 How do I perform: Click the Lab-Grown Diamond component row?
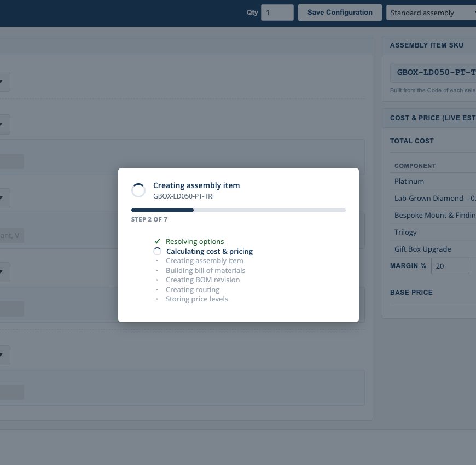pos(433,198)
